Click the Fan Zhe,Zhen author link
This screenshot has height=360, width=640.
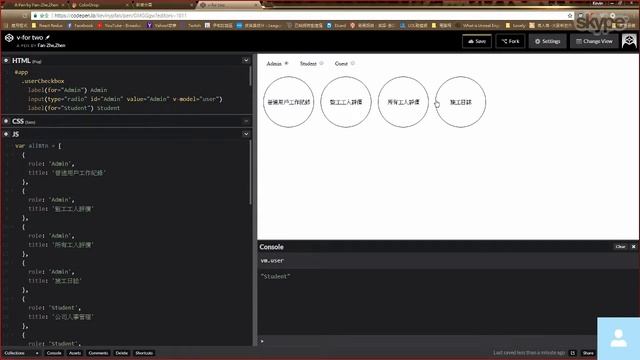[51, 45]
